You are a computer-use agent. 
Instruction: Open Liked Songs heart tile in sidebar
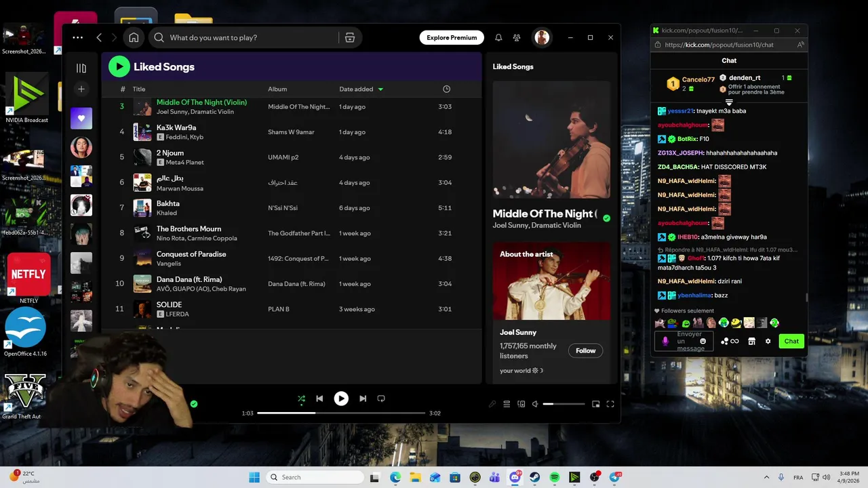tap(81, 118)
